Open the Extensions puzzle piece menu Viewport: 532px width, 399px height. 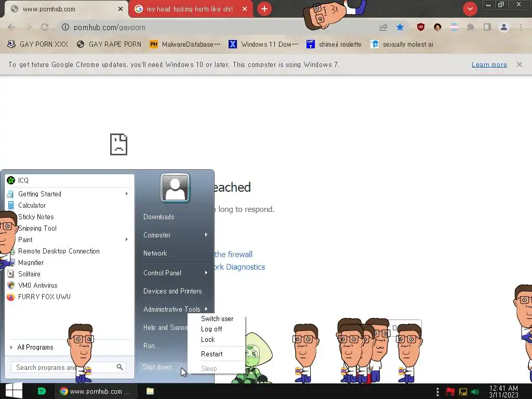point(471,27)
